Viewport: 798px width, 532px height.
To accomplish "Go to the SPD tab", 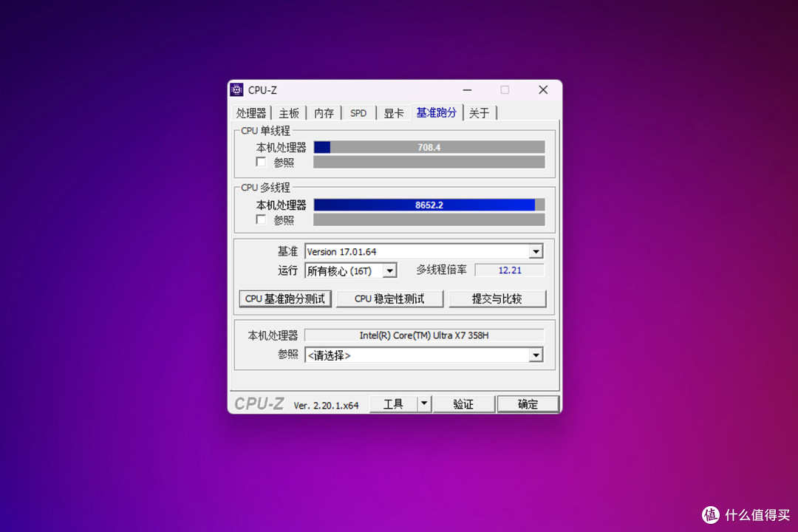I will point(358,113).
